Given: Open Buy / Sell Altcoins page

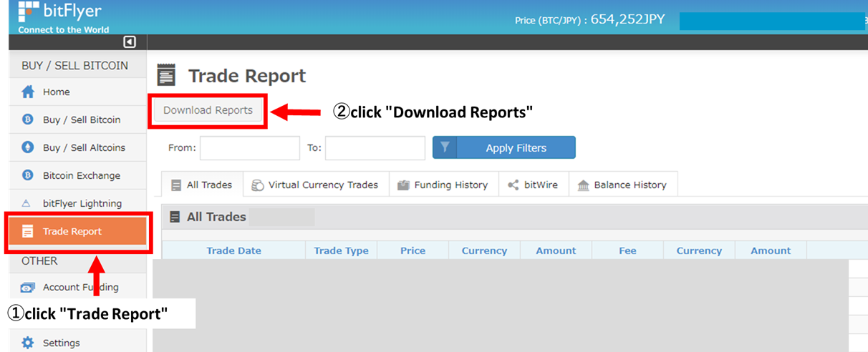Looking at the screenshot, I should click(77, 147).
